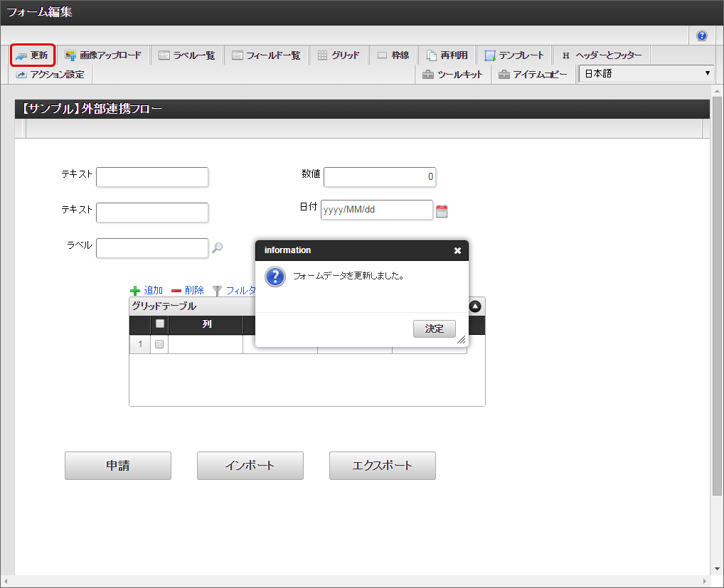
Task: Check the row 1 checkbox in grid
Action: tap(159, 344)
